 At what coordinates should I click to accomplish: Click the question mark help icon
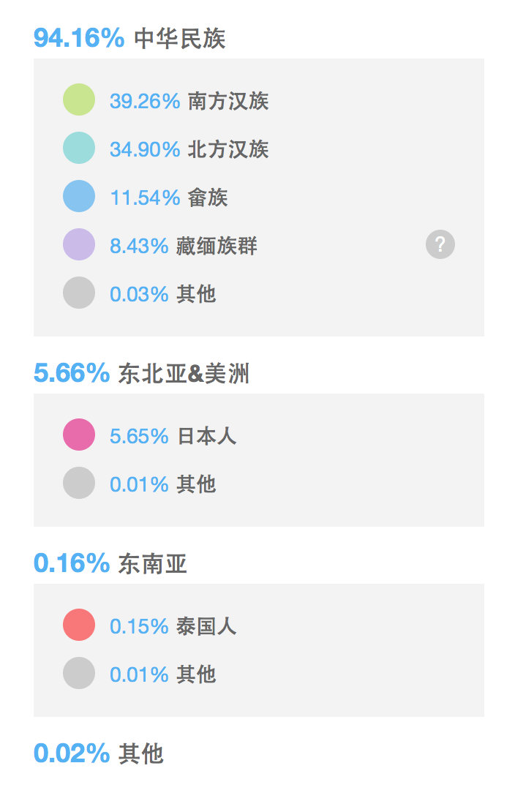[440, 244]
